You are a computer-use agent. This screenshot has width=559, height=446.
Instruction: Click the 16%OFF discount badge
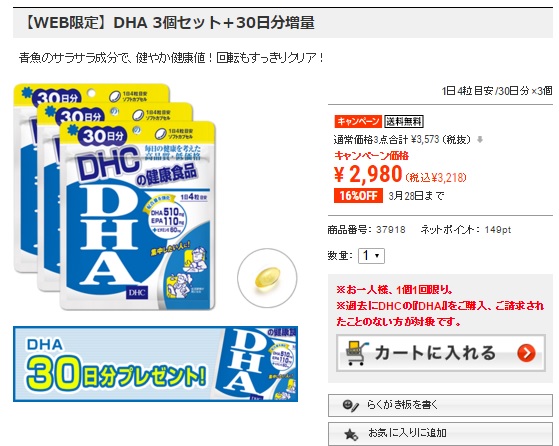coord(358,195)
